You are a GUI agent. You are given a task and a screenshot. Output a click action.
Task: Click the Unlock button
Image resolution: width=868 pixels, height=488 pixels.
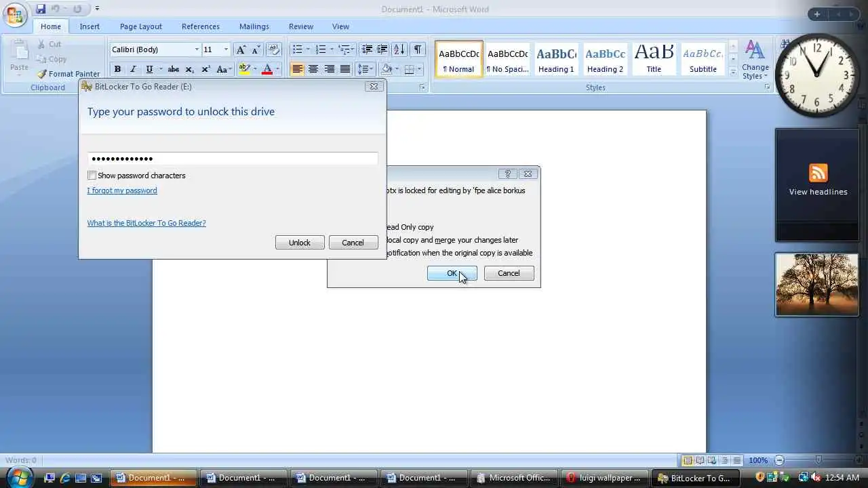coord(300,243)
